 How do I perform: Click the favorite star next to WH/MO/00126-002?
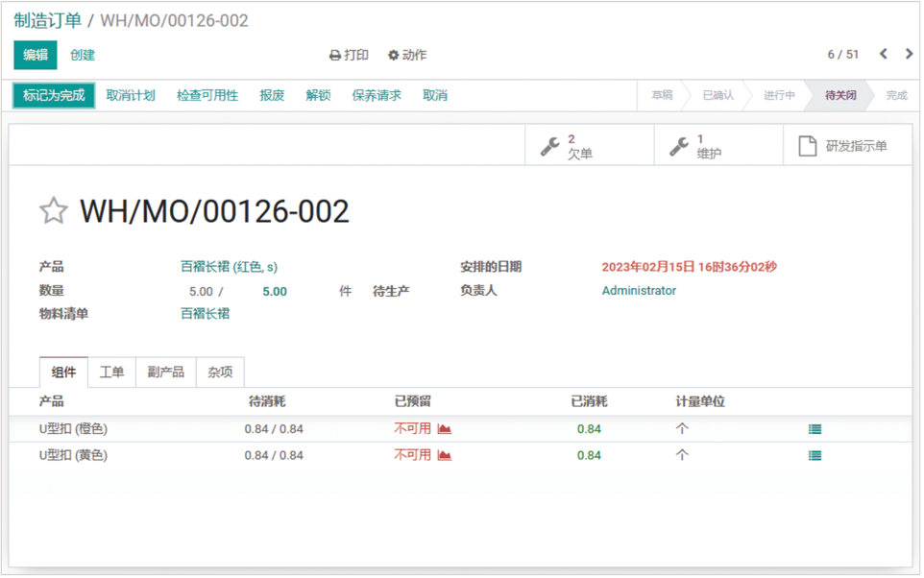53,211
